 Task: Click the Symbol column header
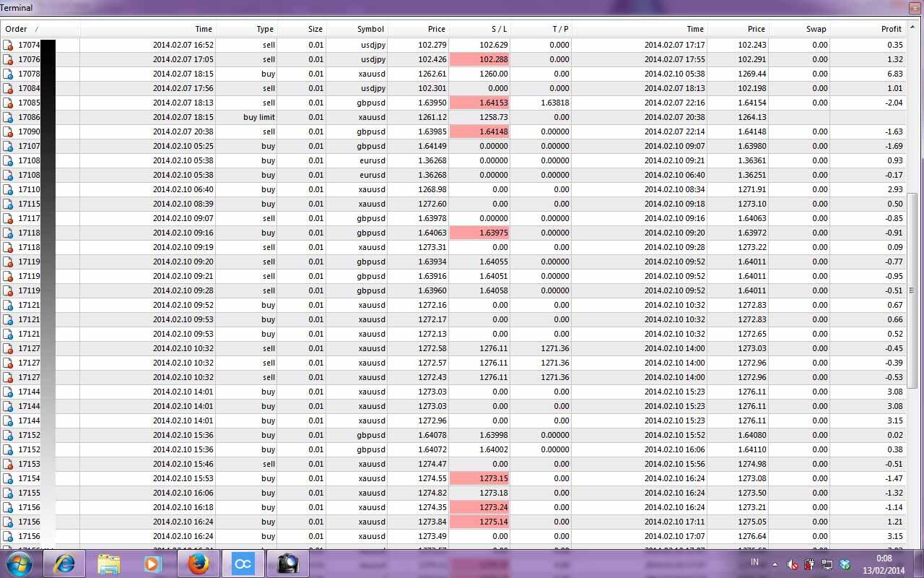coord(370,29)
